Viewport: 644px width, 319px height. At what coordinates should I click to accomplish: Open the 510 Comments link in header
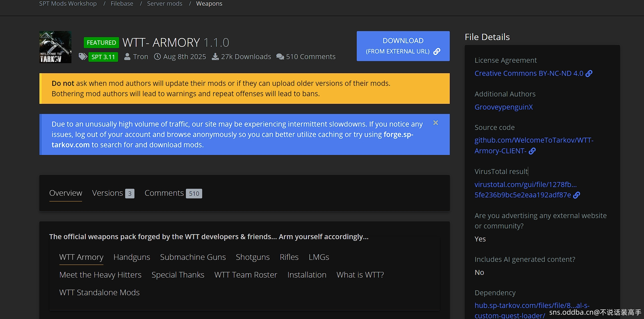(311, 57)
